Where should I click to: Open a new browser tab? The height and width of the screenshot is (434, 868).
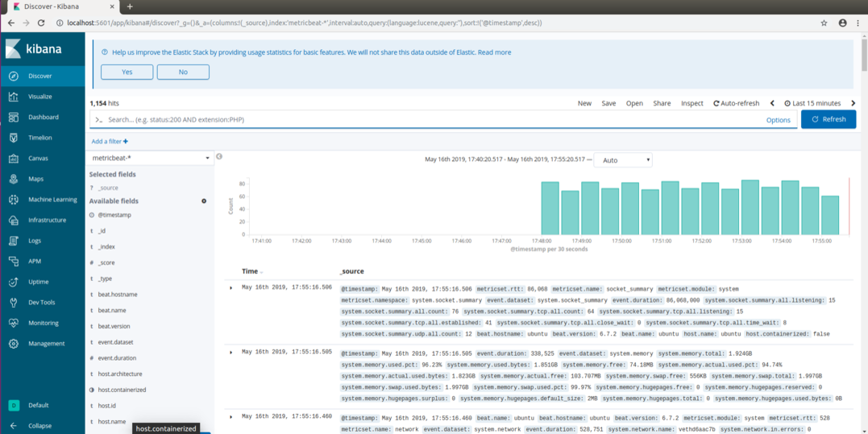pyautogui.click(x=130, y=6)
